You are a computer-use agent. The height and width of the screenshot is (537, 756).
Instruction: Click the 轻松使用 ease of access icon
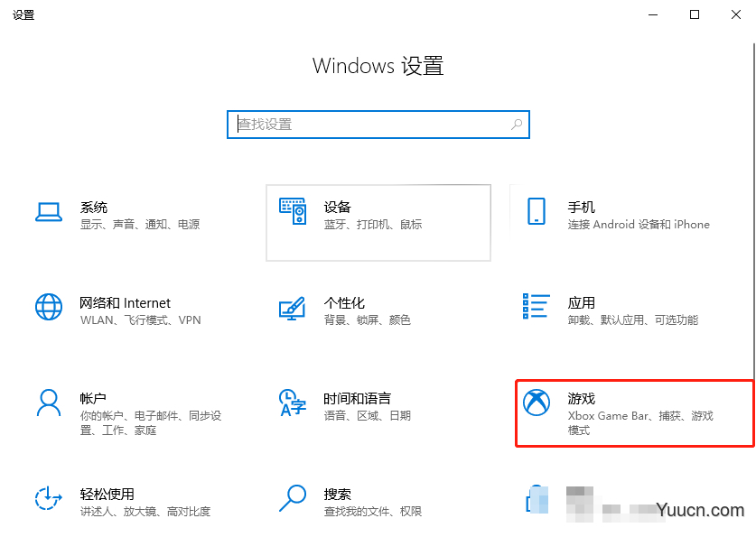pos(48,499)
